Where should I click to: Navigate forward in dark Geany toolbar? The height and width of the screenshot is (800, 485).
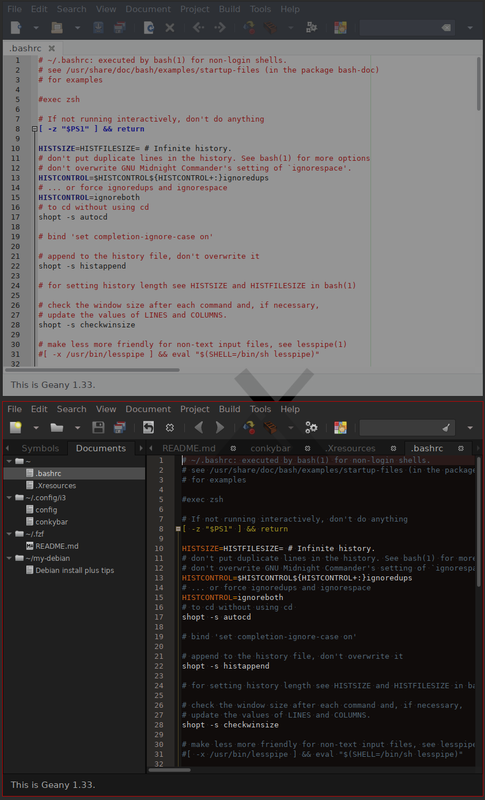click(220, 428)
